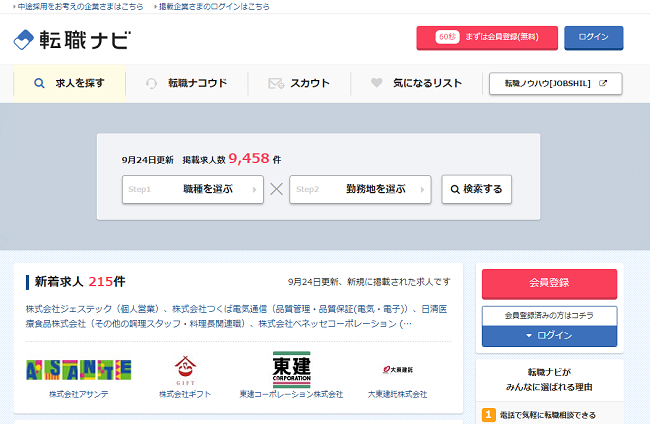Open the 気になるリスト tab
This screenshot has height=424, width=650.
416,83
